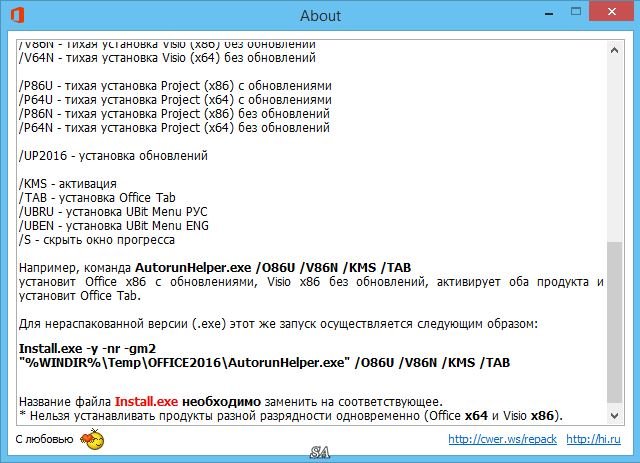Viewport: 640px width, 463px height.
Task: Click the /V64N Visio x64 line
Action: click(x=167, y=58)
